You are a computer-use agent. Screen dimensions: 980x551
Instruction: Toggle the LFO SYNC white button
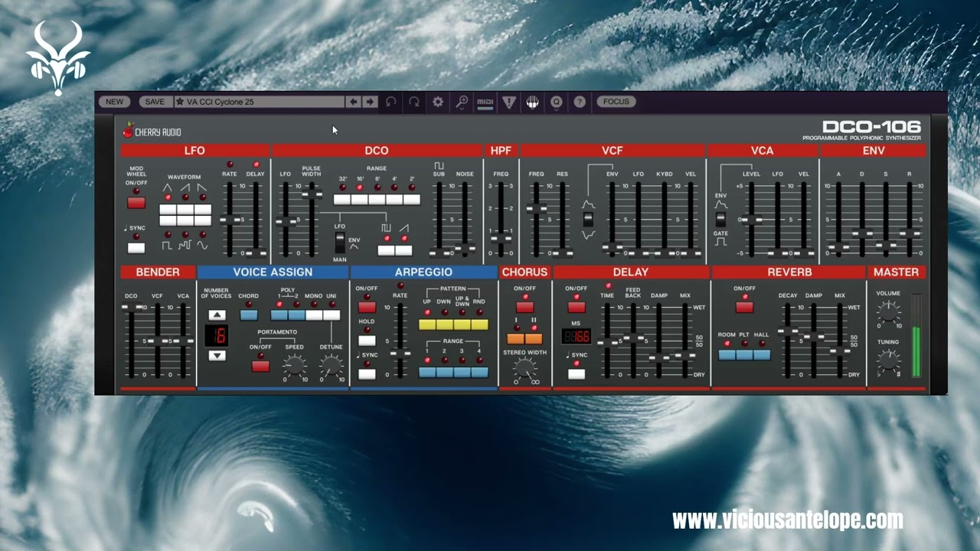pyautogui.click(x=136, y=248)
